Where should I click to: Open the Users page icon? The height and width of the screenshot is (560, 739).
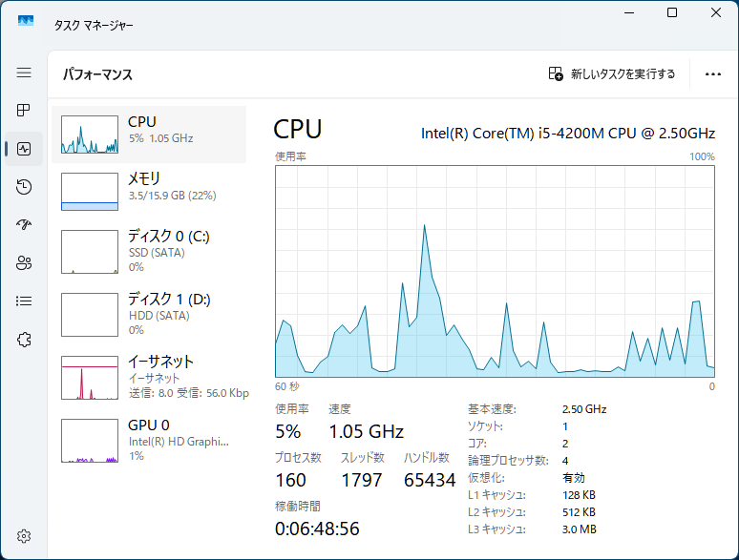point(24,263)
